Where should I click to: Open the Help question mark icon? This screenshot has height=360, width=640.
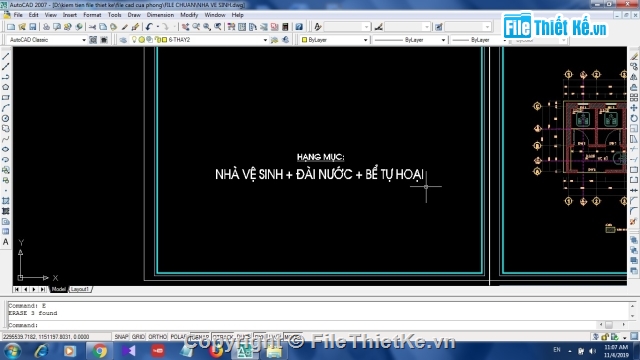pos(299,27)
